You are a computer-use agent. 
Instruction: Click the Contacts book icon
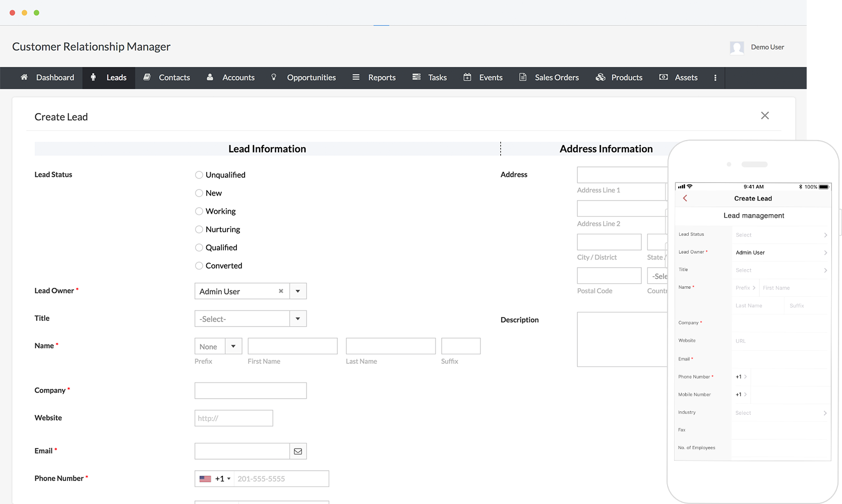147,77
